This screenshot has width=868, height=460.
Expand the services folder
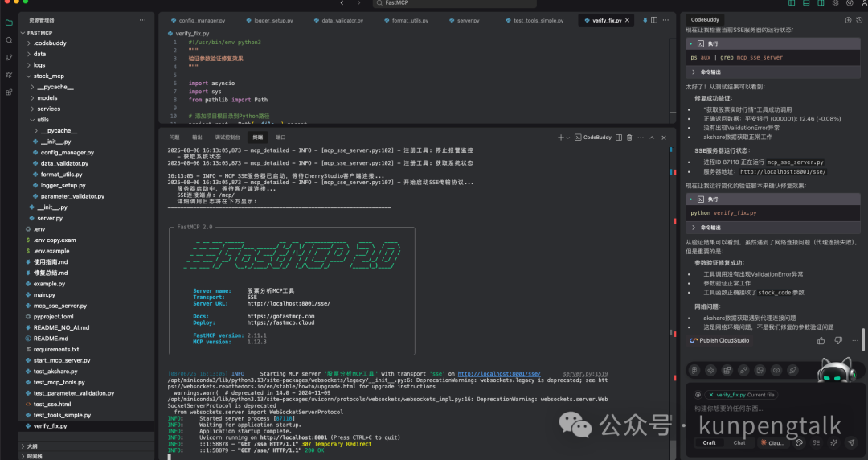33,109
